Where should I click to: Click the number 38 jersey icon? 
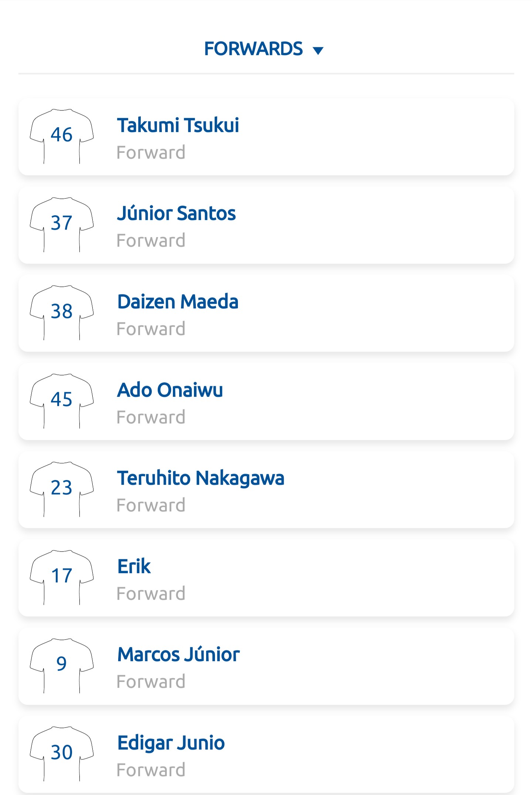[x=62, y=312]
